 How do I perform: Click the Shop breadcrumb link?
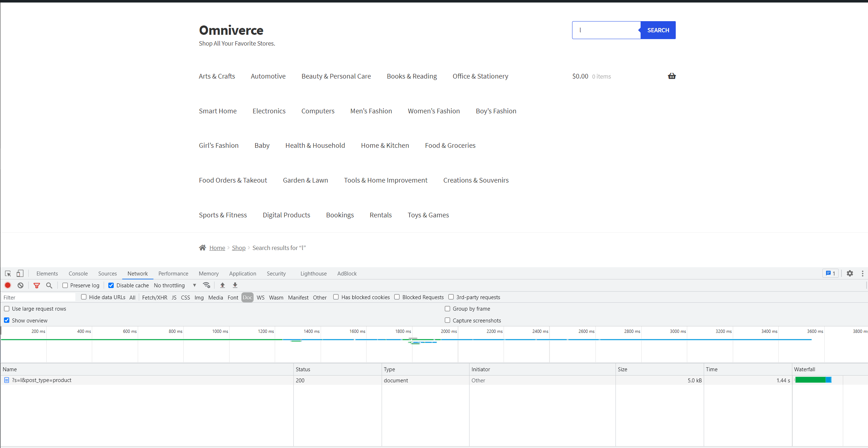pos(239,248)
